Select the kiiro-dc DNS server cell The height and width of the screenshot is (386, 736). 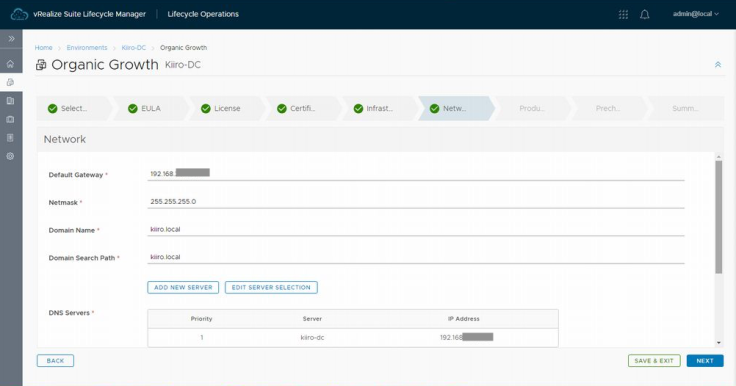312,337
